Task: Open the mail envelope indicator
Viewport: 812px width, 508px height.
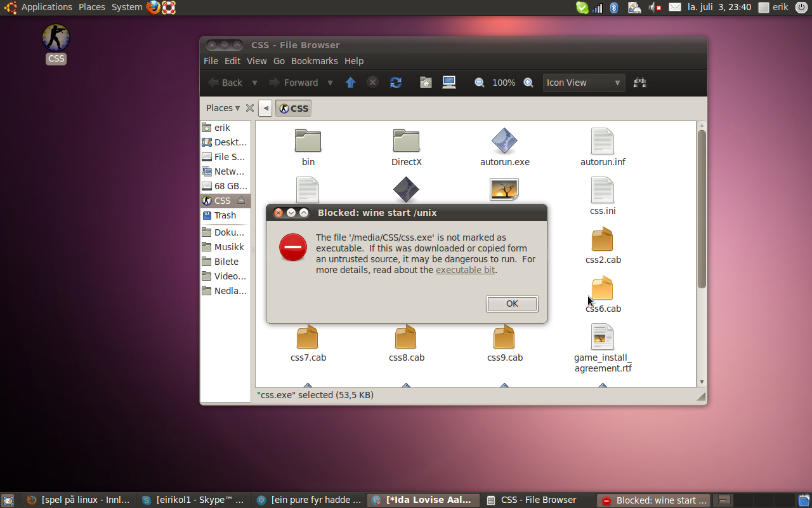Action: click(675, 8)
